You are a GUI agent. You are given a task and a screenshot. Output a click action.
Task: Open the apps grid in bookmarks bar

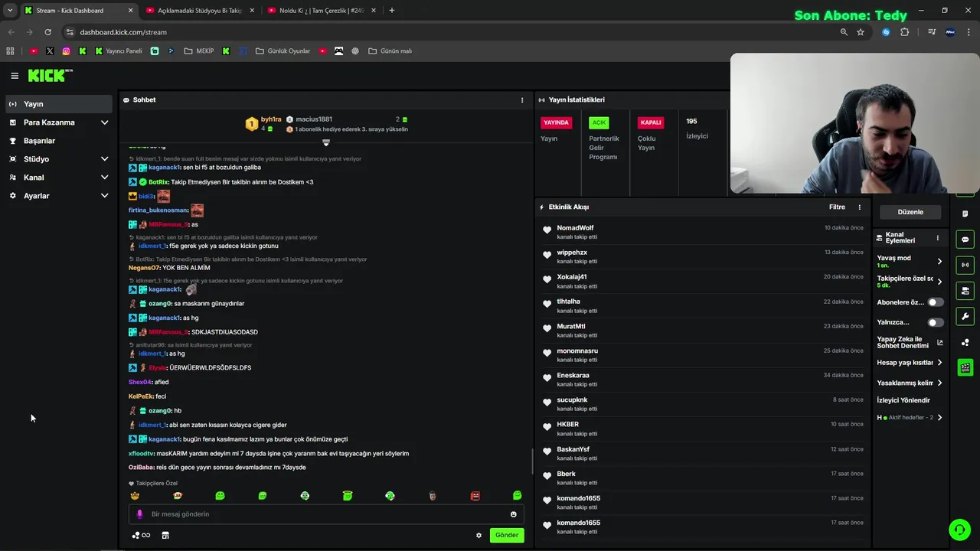point(10,51)
